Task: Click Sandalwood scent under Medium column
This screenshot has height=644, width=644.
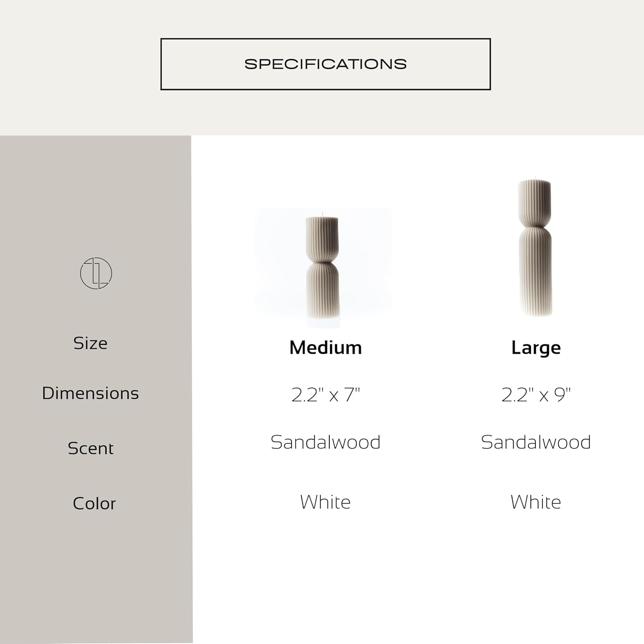Action: [x=325, y=442]
